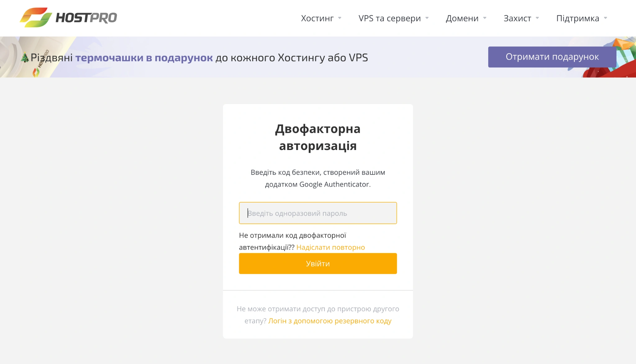This screenshot has height=364, width=636.
Task: Open the Домени menu
Action: coord(462,19)
